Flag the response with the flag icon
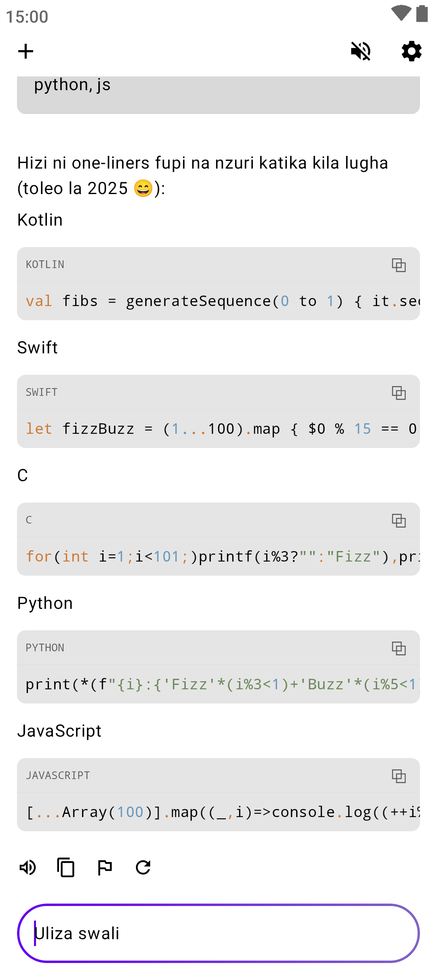Image resolution: width=437 pixels, height=980 pixels. pyautogui.click(x=105, y=868)
